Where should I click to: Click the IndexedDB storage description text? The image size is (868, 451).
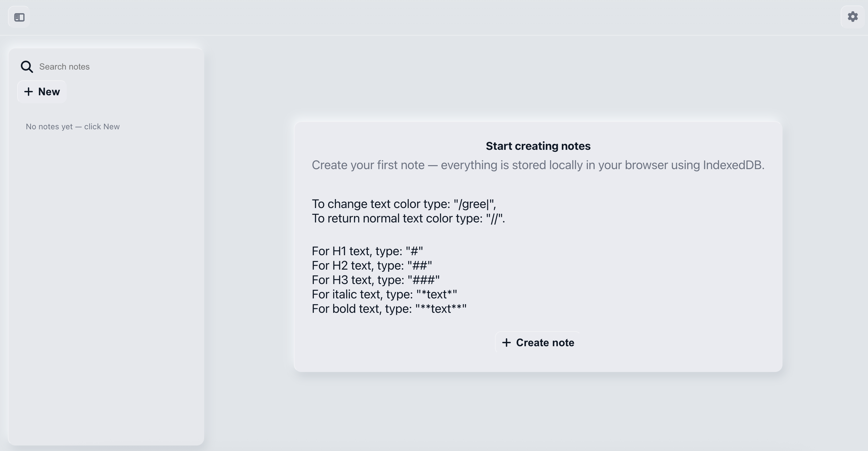click(x=538, y=165)
